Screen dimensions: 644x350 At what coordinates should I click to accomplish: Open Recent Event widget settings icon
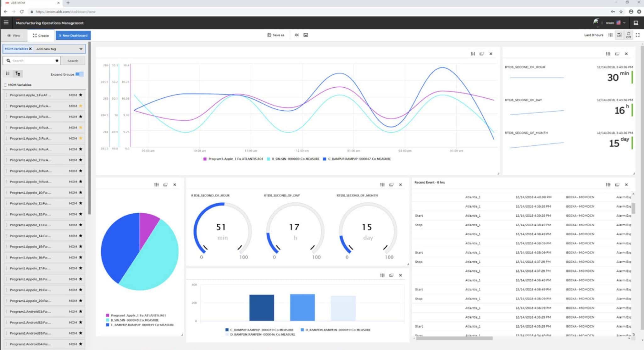(x=608, y=185)
